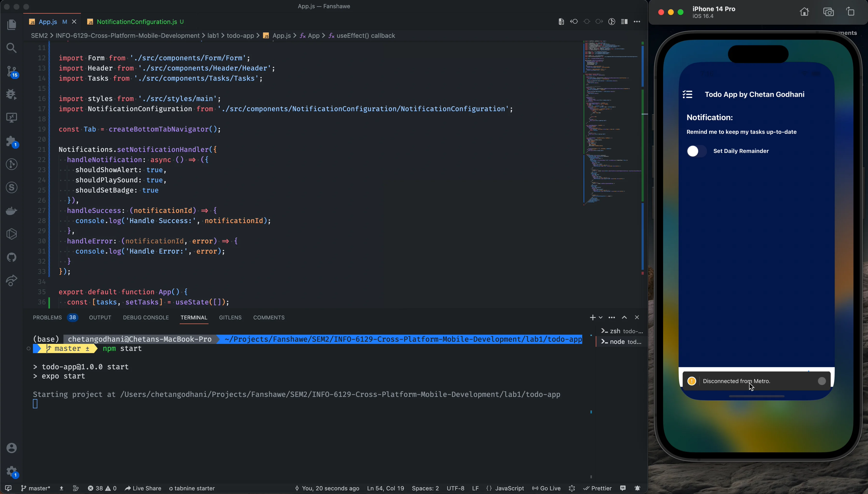Open the Search view in the activity bar

point(12,48)
